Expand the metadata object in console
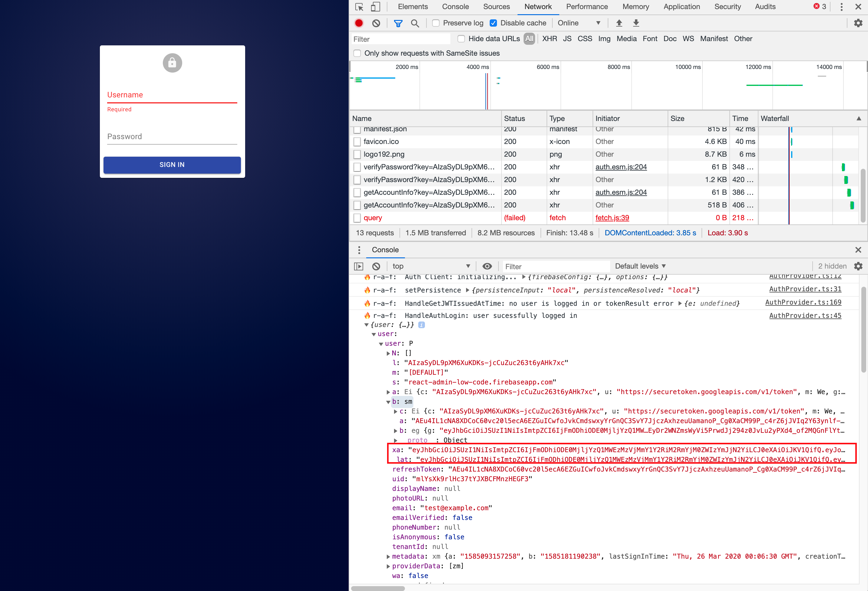Image resolution: width=868 pixels, height=591 pixels. [x=388, y=557]
